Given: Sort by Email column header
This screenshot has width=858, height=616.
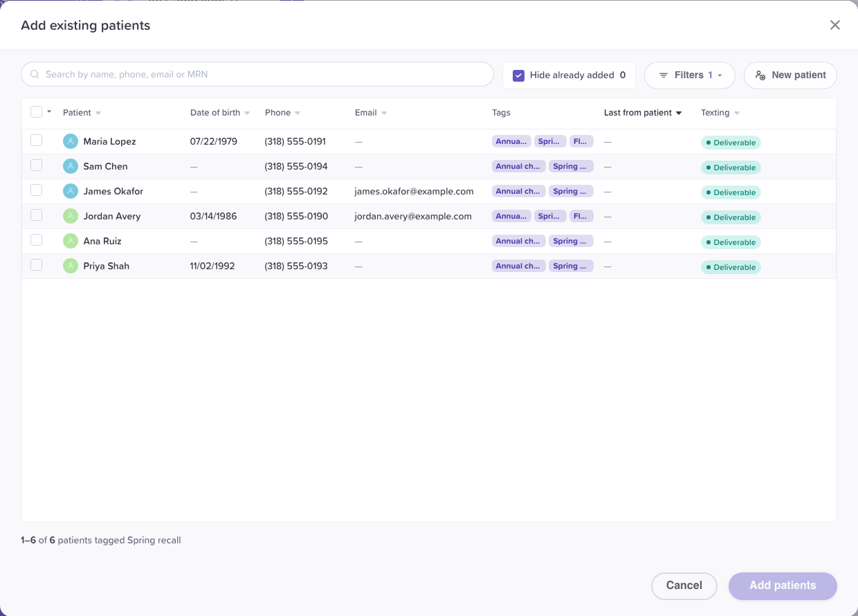Looking at the screenshot, I should [x=371, y=113].
